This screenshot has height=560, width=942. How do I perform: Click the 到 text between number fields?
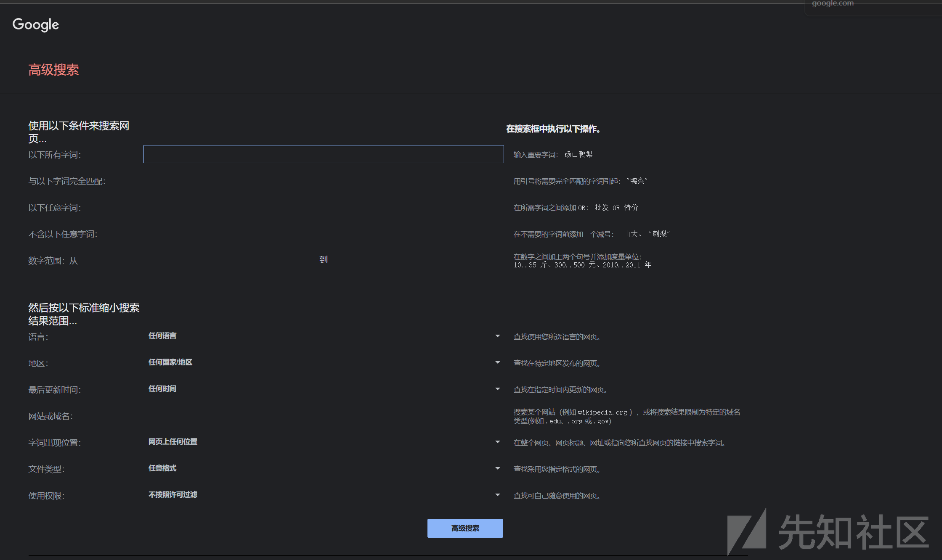click(324, 260)
